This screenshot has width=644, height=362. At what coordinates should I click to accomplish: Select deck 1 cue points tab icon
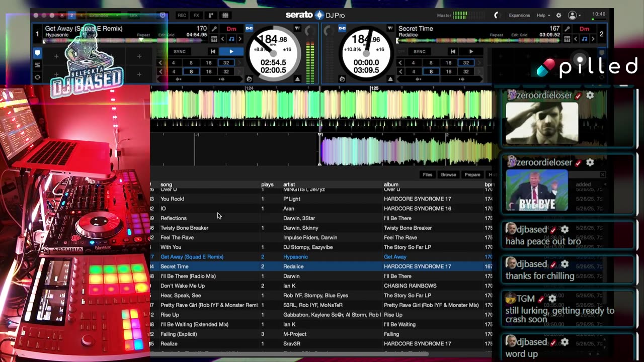[37, 52]
